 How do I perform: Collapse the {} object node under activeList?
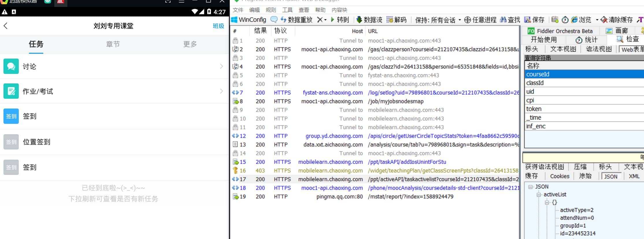tap(547, 202)
